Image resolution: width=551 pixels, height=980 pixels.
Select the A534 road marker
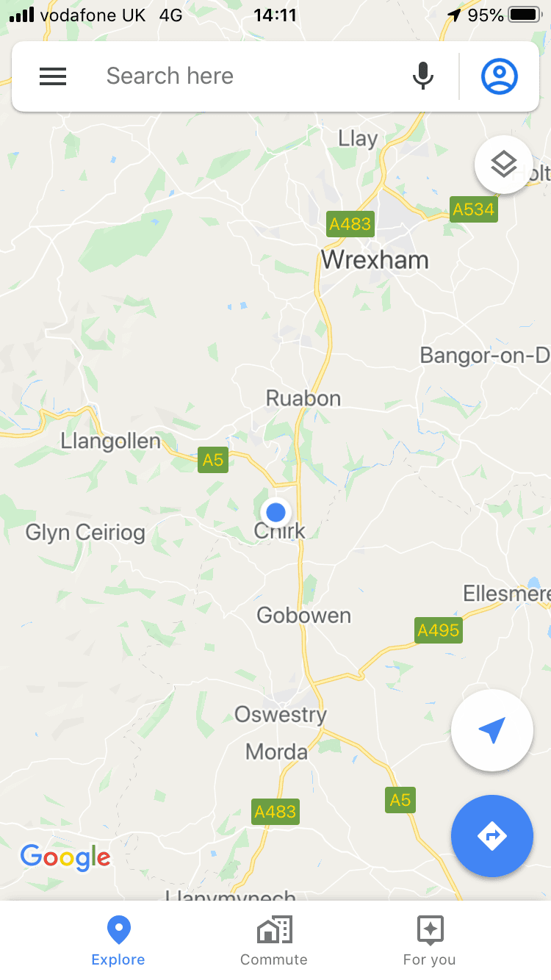point(474,209)
